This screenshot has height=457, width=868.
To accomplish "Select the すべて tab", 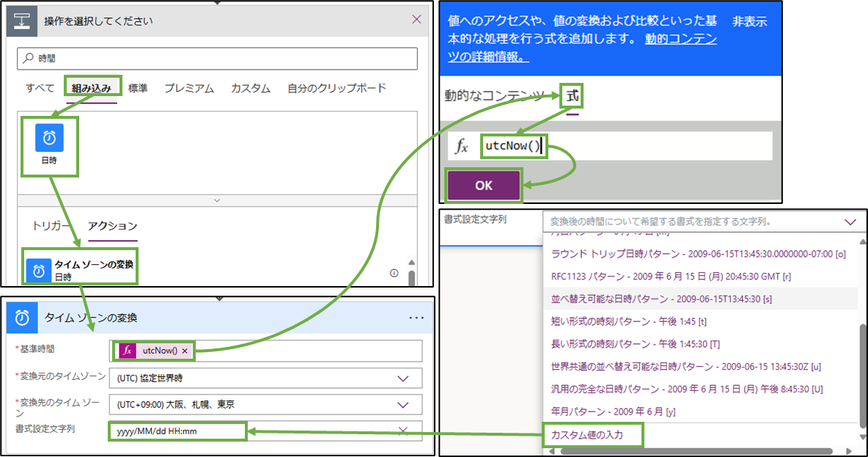I will 40,88.
